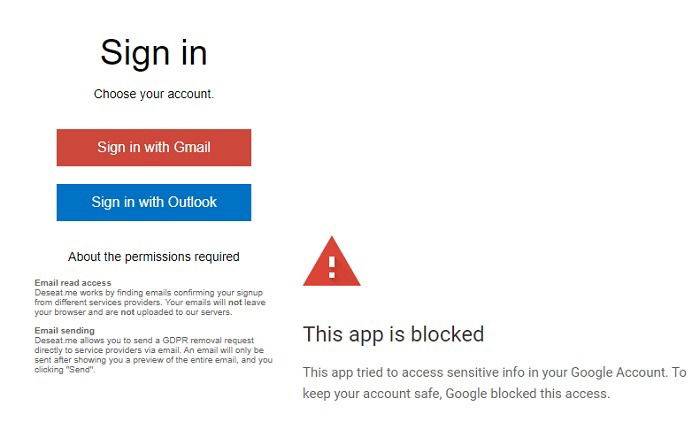Screen dimensions: 700x437
Task: Select the "About the permissions required" heading
Action: 154,257
